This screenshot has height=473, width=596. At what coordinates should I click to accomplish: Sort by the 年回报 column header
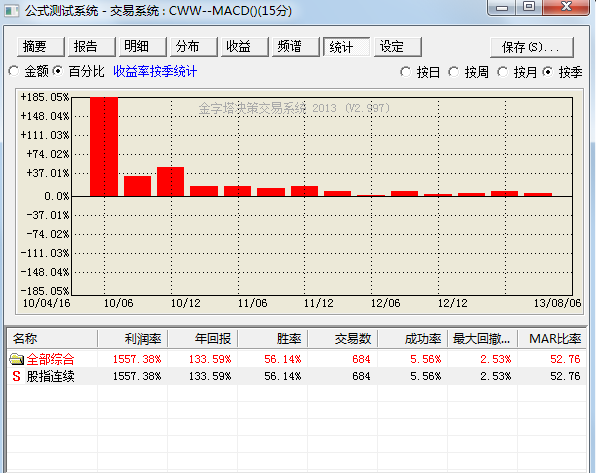(x=202, y=338)
